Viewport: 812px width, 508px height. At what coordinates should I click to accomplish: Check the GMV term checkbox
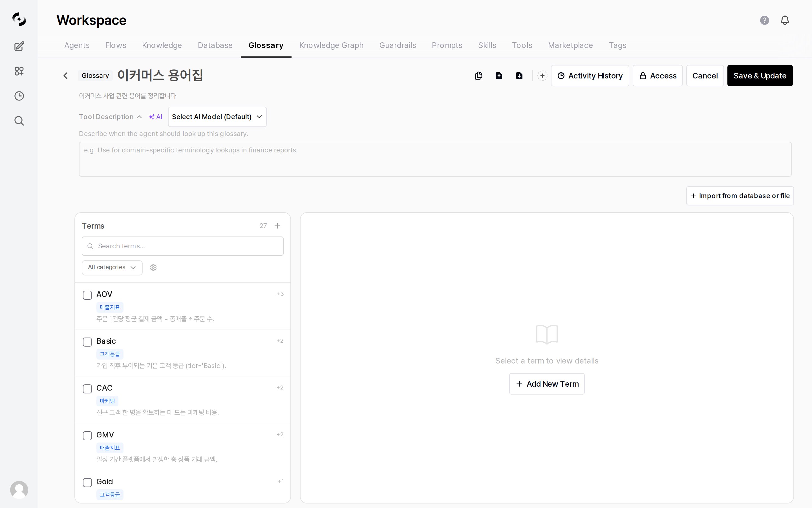click(87, 436)
